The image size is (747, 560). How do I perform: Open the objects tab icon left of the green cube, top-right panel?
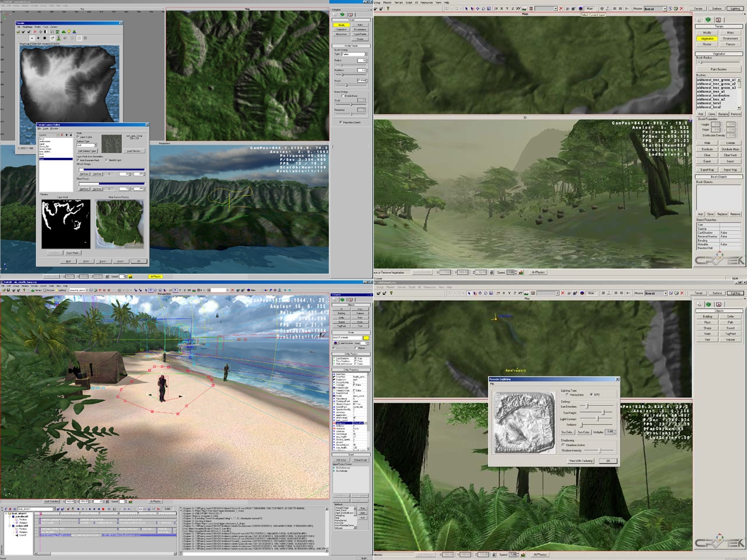pos(698,20)
